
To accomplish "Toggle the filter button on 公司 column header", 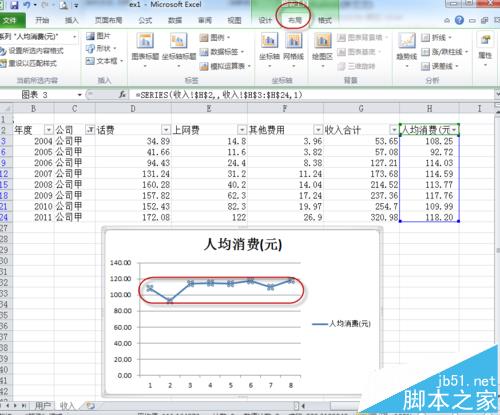I will (x=90, y=129).
